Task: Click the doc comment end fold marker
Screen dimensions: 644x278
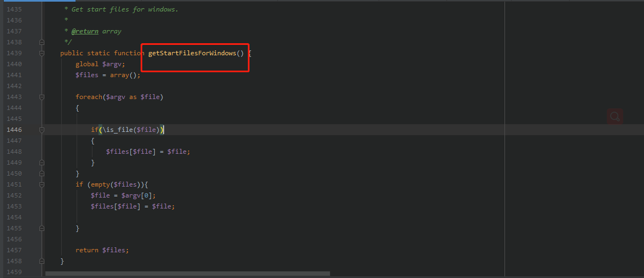Action: (x=42, y=42)
